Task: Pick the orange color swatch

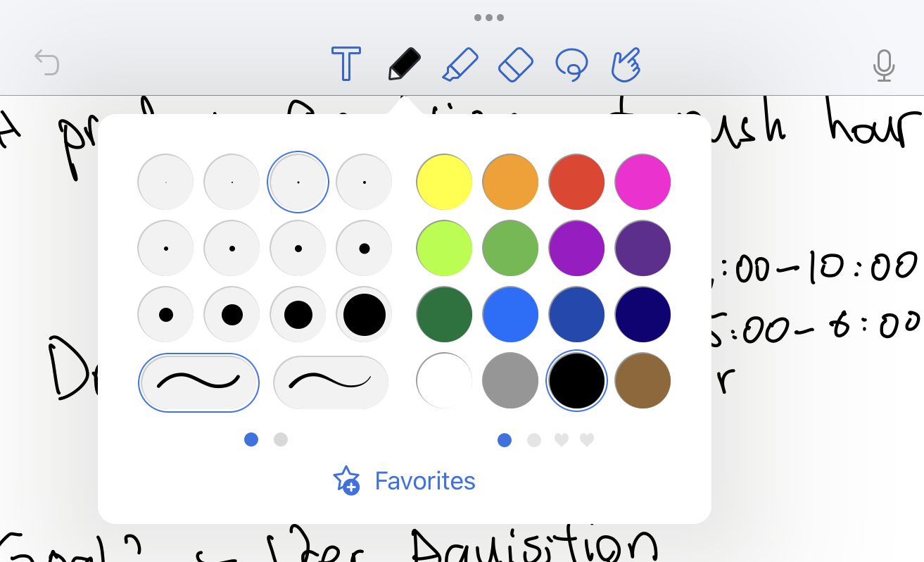Action: [x=510, y=182]
